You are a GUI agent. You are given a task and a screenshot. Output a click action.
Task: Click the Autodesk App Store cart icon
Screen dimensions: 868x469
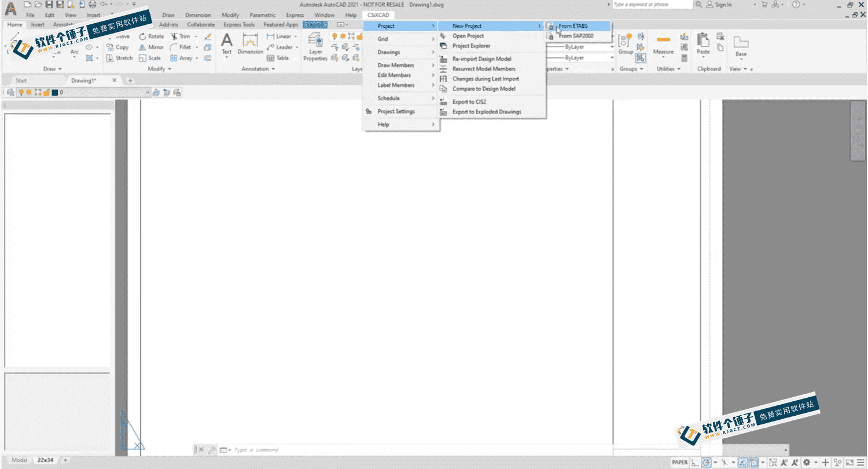point(764,5)
